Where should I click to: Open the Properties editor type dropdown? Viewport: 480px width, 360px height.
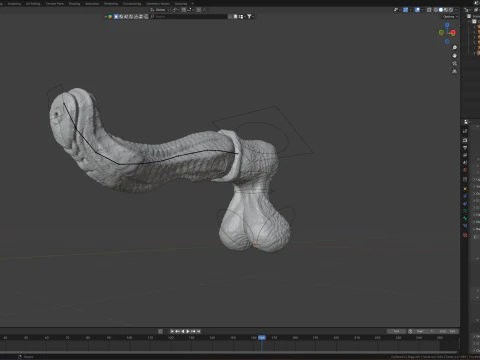(467, 122)
